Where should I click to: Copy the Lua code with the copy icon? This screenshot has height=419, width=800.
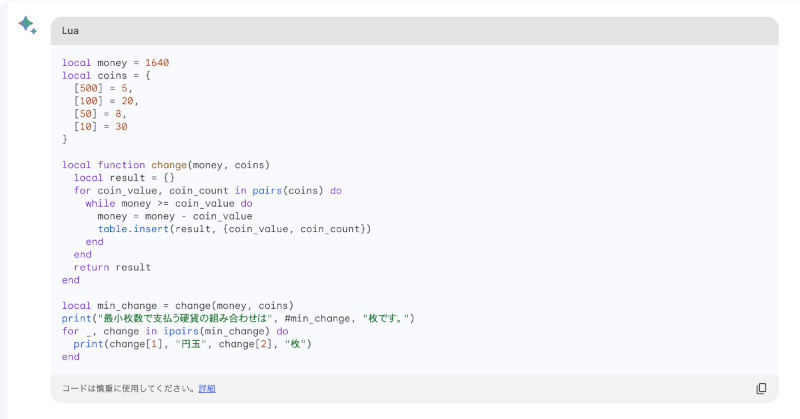point(761,388)
